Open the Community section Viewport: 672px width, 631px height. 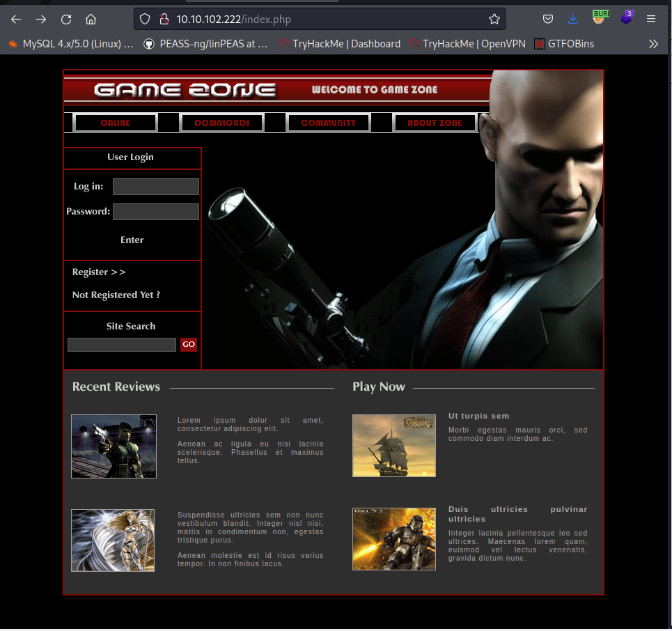point(328,123)
